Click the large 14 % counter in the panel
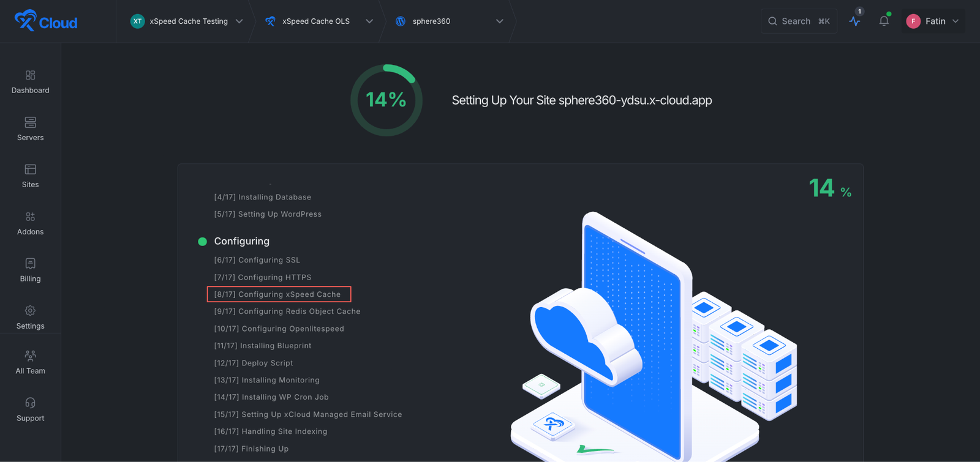This screenshot has width=980, height=462. [830, 188]
